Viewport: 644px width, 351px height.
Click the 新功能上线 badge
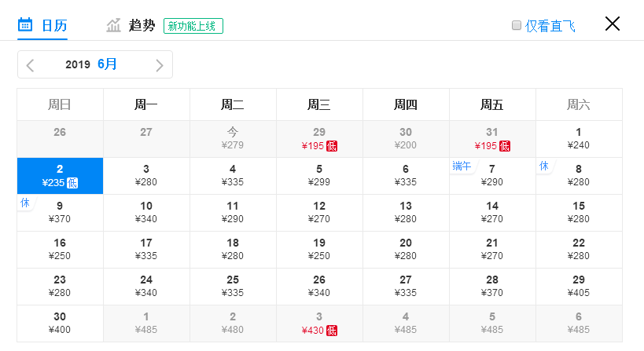click(193, 26)
